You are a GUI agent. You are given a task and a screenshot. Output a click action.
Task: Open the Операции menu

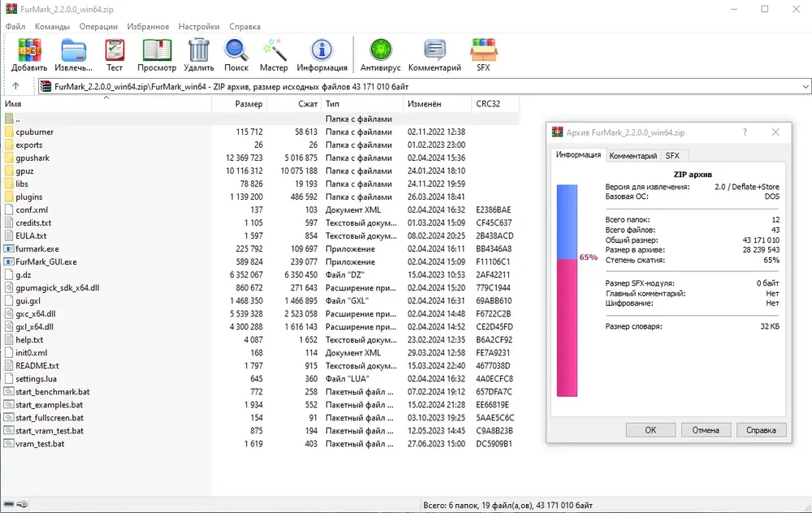pos(98,27)
